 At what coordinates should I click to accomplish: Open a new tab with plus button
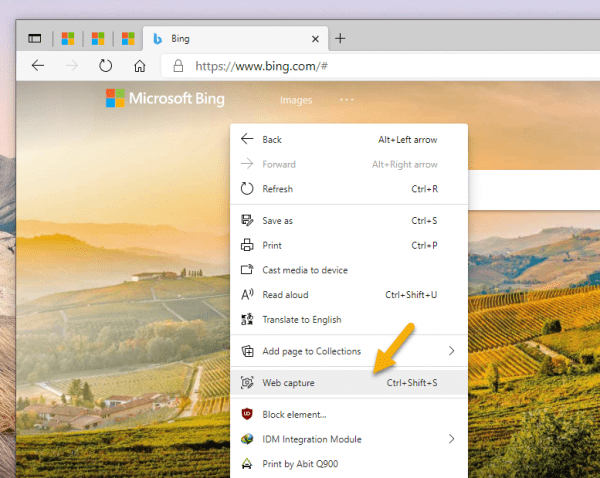(340, 38)
